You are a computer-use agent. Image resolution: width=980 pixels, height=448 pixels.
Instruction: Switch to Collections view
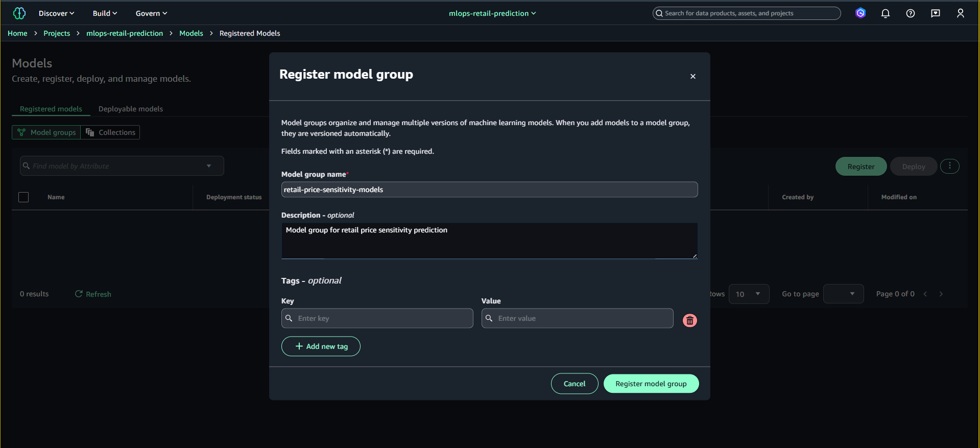click(x=110, y=132)
